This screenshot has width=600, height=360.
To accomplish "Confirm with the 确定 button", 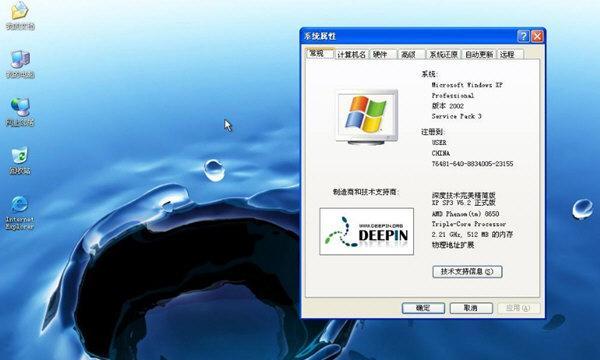I will click(x=423, y=308).
